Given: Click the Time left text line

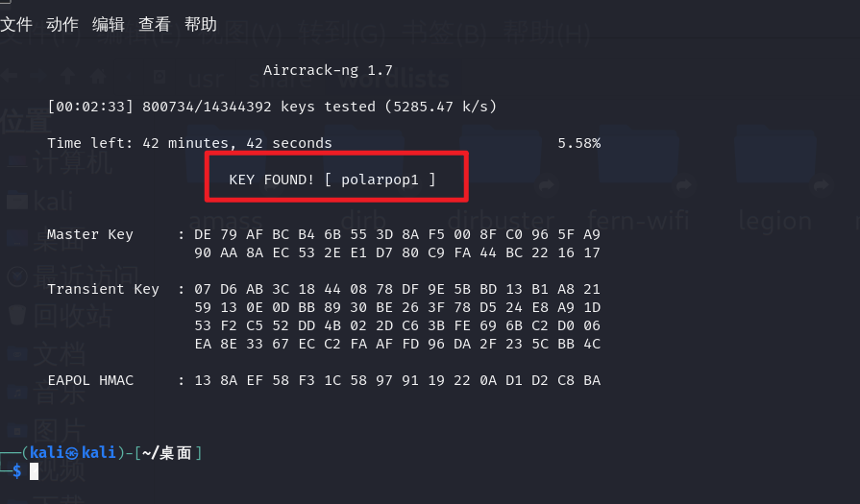Looking at the screenshot, I should tap(189, 143).
